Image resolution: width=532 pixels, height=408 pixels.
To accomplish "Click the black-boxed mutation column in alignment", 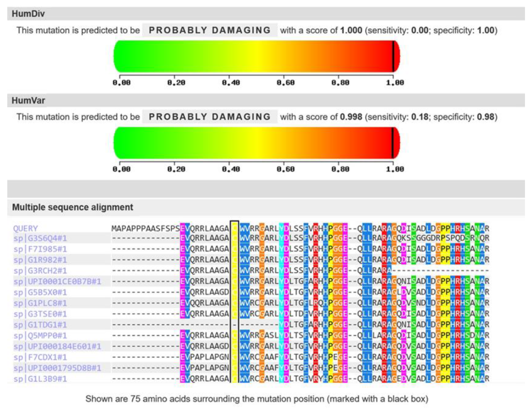I will (234, 301).
